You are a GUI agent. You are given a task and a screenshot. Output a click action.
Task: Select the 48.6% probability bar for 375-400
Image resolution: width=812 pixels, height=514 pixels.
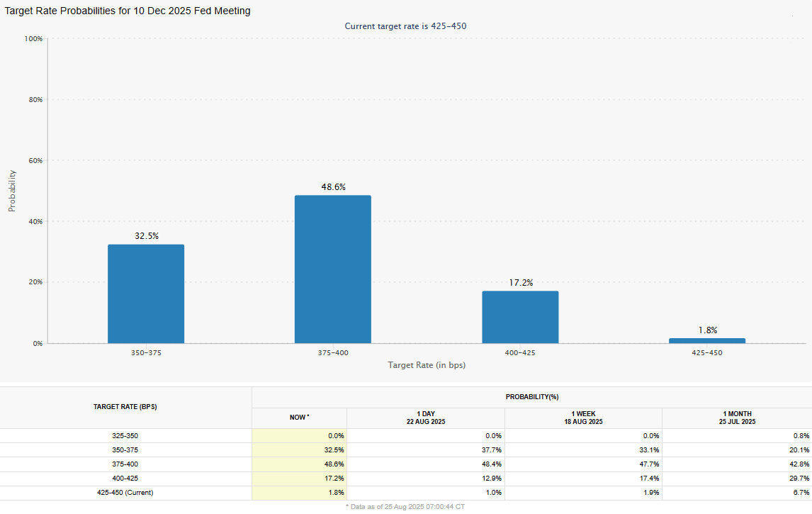[x=332, y=269]
